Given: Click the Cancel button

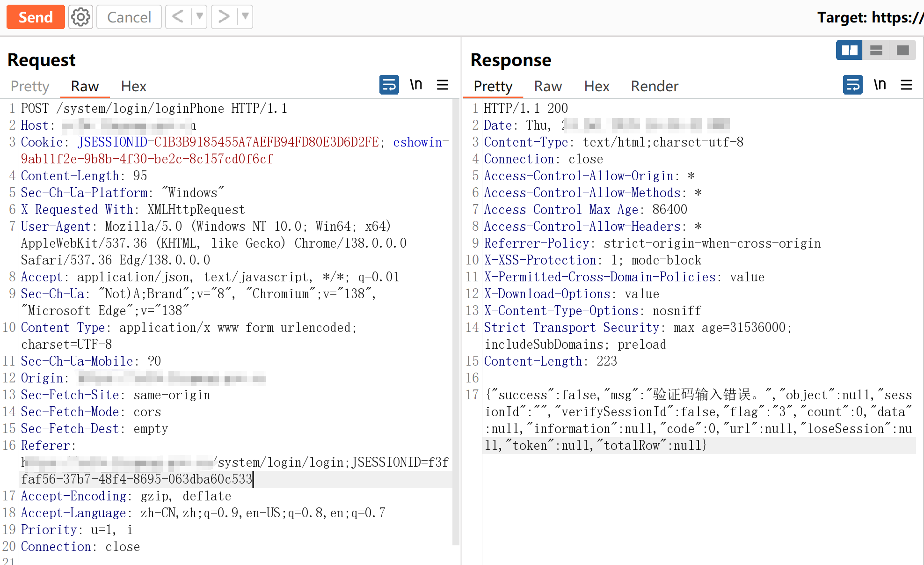Looking at the screenshot, I should tap(129, 17).
